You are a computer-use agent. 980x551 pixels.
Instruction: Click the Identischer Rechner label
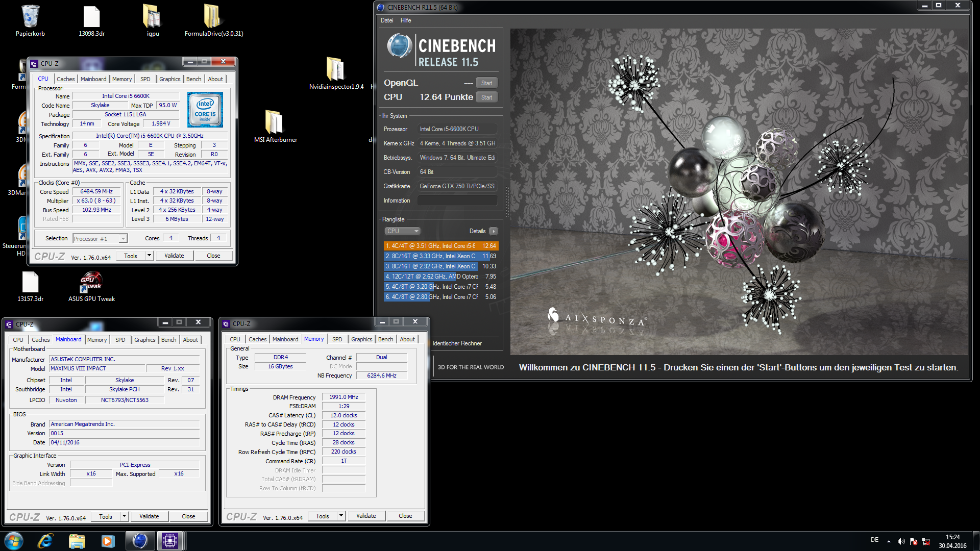pyautogui.click(x=457, y=343)
